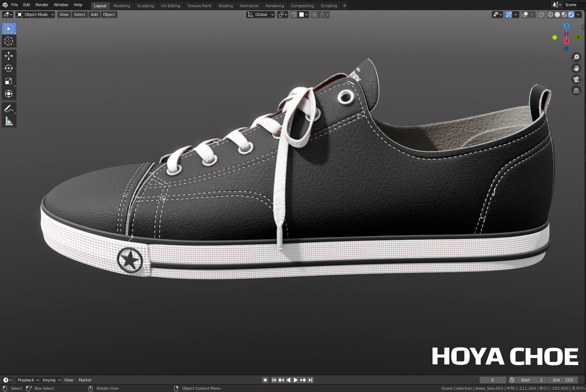
Task: Click the zoom magnifier in the viewport sidebar
Action: click(x=576, y=57)
